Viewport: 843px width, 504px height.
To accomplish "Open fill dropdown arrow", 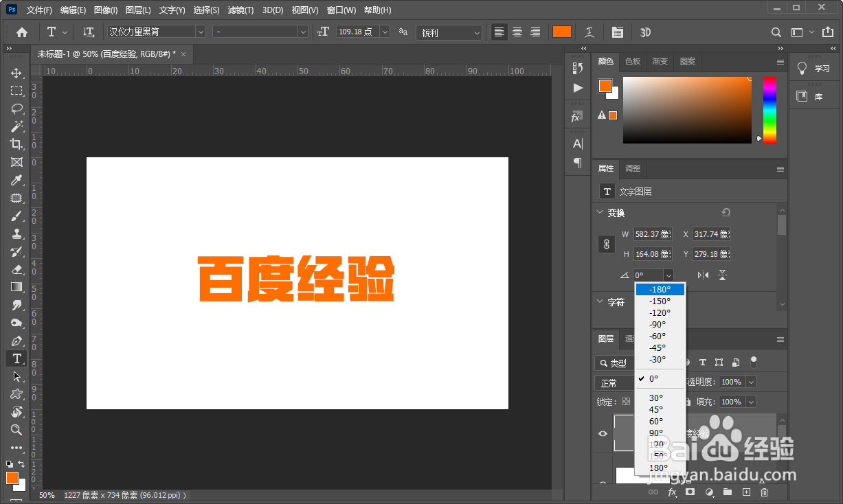I will 751,402.
